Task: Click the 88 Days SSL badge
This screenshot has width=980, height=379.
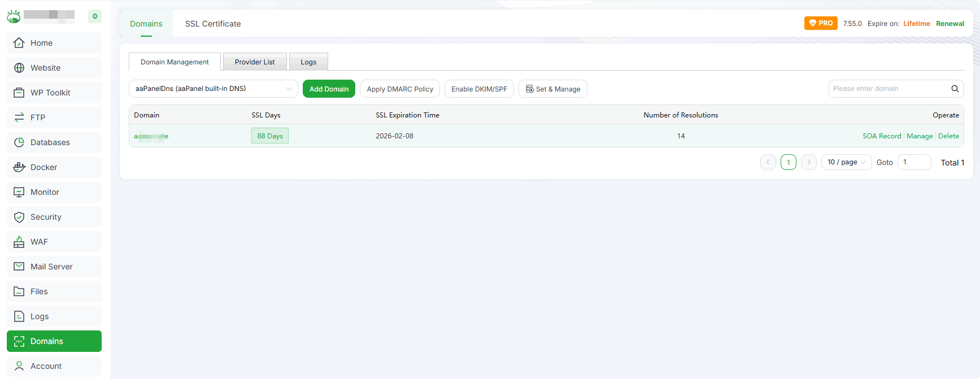Action: [x=270, y=136]
